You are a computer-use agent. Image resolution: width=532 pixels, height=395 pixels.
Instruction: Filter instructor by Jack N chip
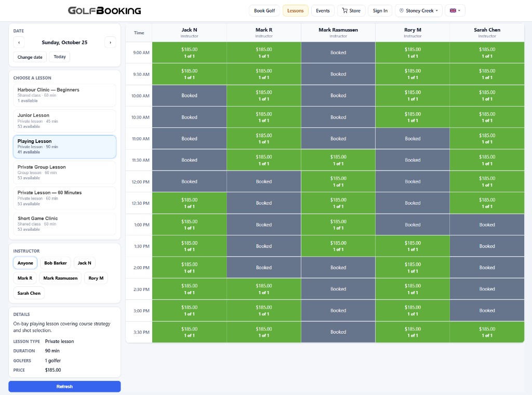pos(85,263)
